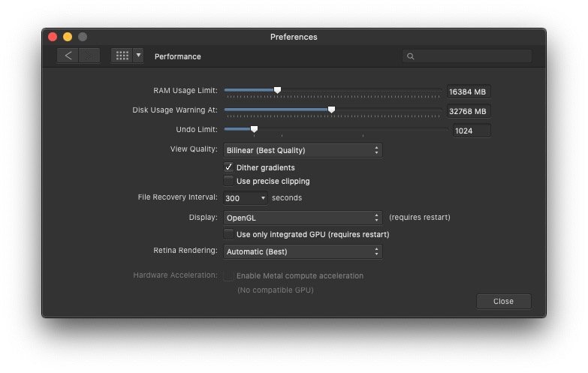Click the Preferences window title
The image size is (588, 373).
pos(294,37)
